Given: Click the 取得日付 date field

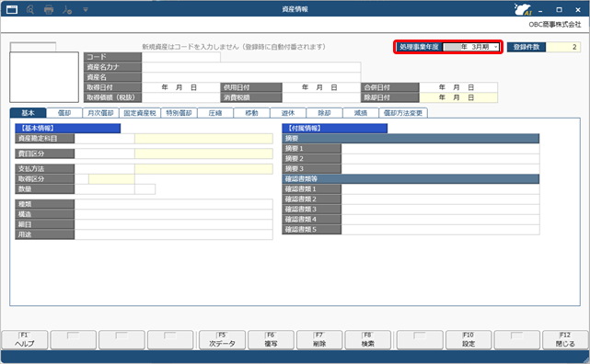Looking at the screenshot, I should pos(181,87).
